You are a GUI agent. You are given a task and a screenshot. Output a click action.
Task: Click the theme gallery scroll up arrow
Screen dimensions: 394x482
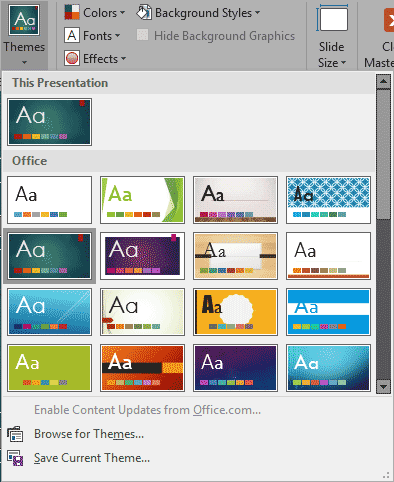(x=383, y=81)
